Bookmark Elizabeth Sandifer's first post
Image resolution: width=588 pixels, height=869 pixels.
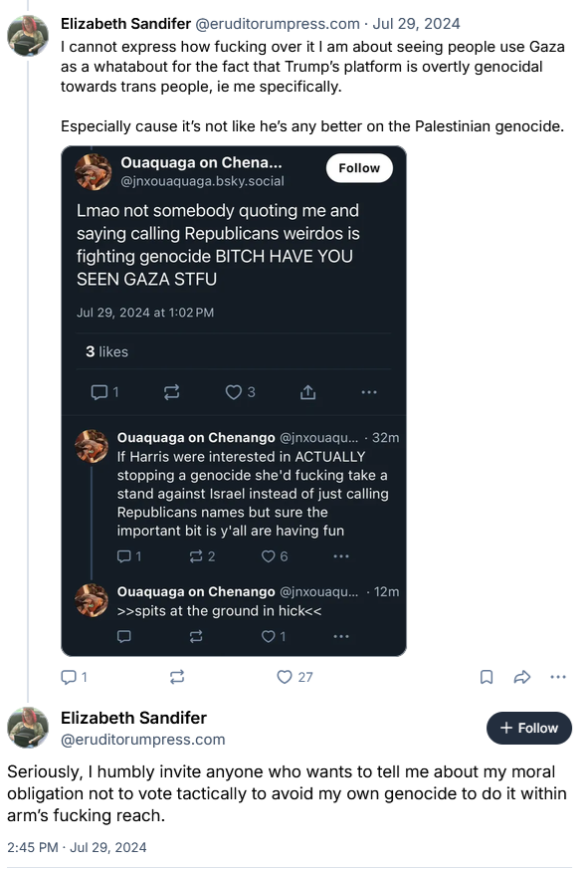pos(487,677)
